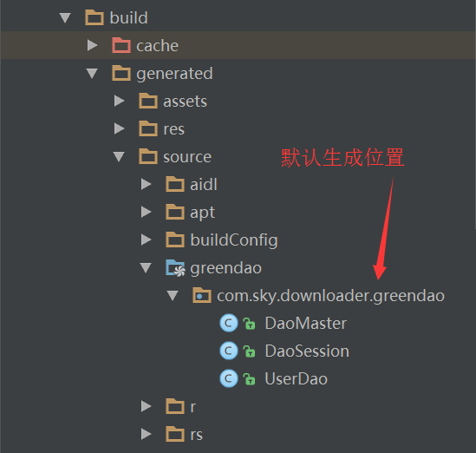The width and height of the screenshot is (476, 453).
Task: Select the "cache" tree label
Action: (157, 46)
